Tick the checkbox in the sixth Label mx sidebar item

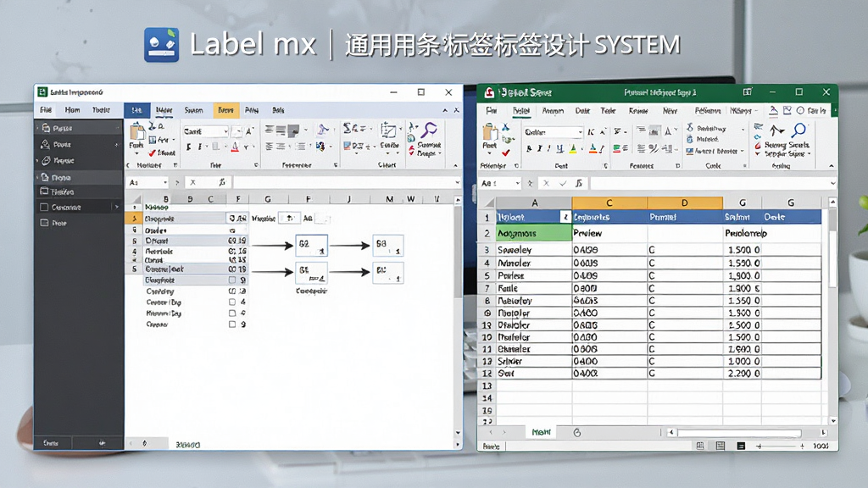44,207
